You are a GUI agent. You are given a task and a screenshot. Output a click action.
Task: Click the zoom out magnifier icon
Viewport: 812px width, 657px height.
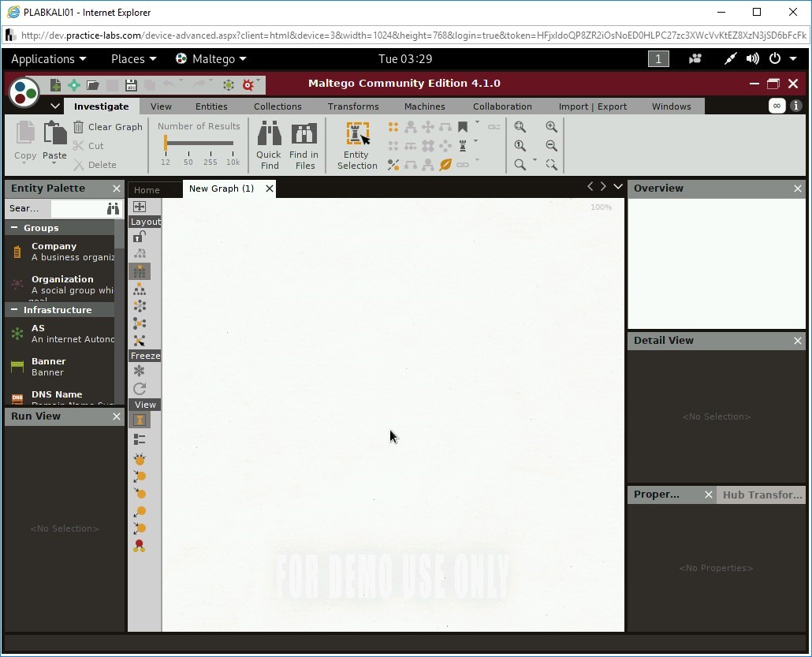(x=551, y=145)
